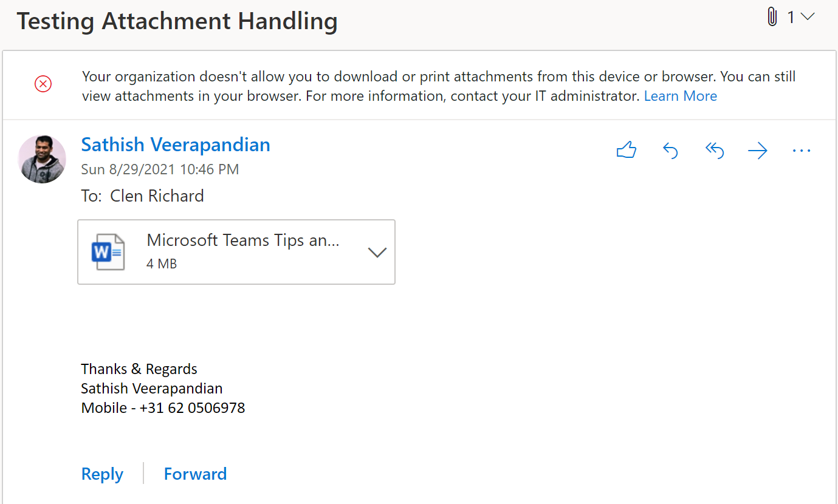Like the message with thumbs-up icon
The image size is (838, 504).
point(626,151)
